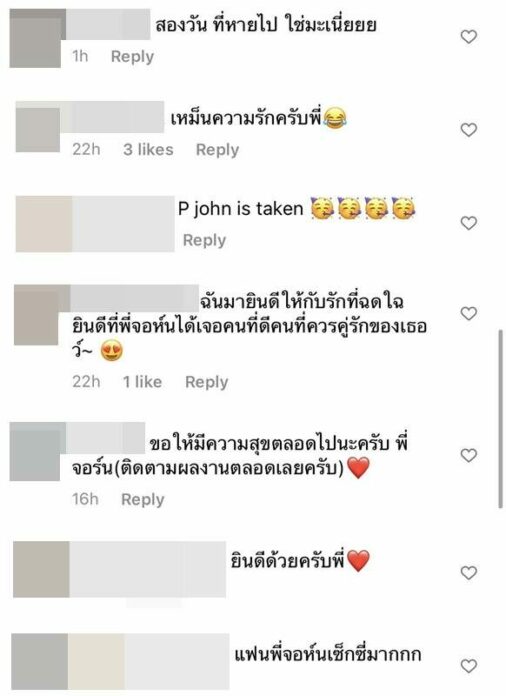The width and height of the screenshot is (506, 696).
Task: Tap heart icon beside 'เหม็นความรักครับพี่' comment
Action: [x=469, y=130]
